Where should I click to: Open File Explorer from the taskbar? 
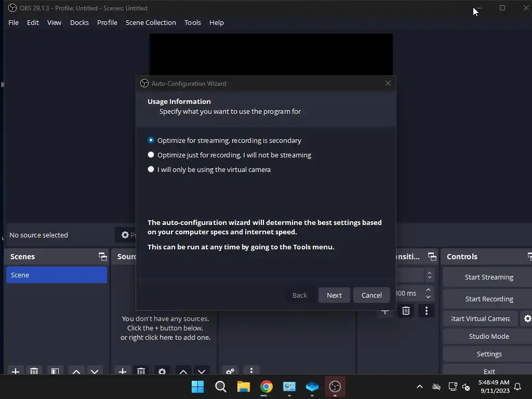(243, 387)
